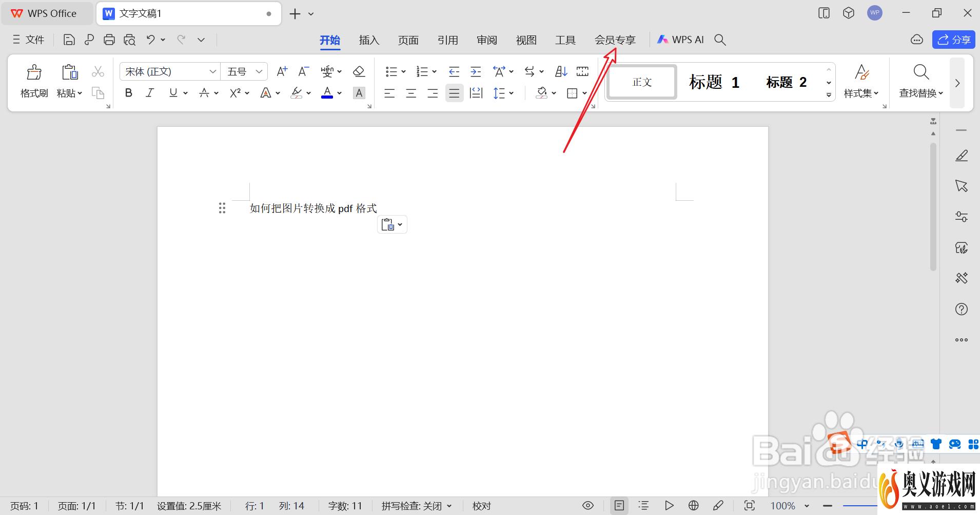Click 拼写检查: 关闭 in status bar
Screen dimensions: 980x515
pyautogui.click(x=416, y=506)
